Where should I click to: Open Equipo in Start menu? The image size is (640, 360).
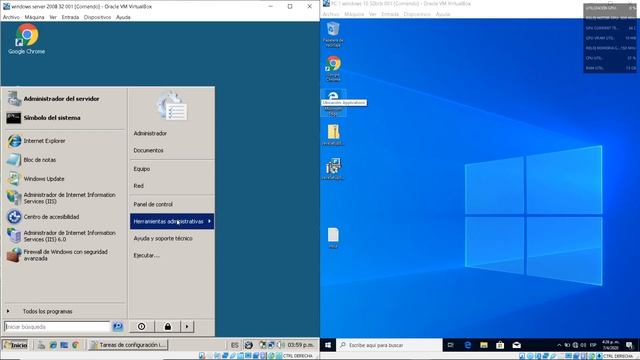[x=142, y=169]
